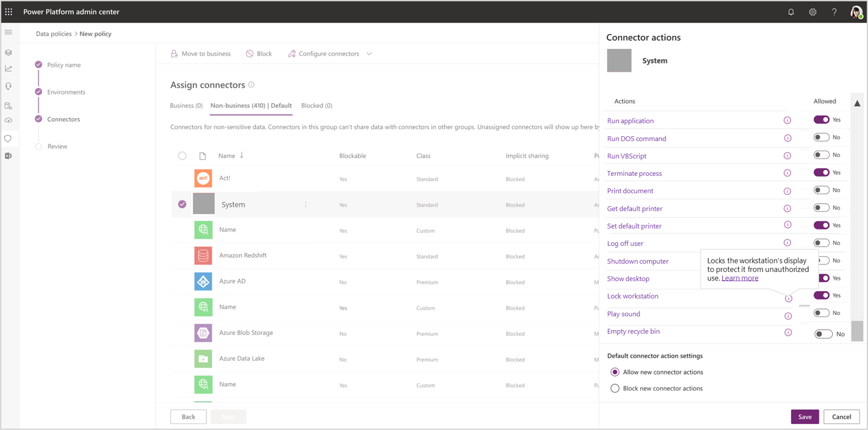Click scrollbar up arrow in Connector actions

(x=857, y=103)
